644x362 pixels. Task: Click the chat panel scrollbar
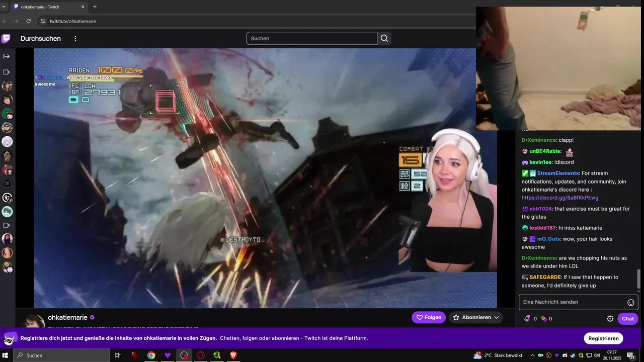tap(639, 280)
